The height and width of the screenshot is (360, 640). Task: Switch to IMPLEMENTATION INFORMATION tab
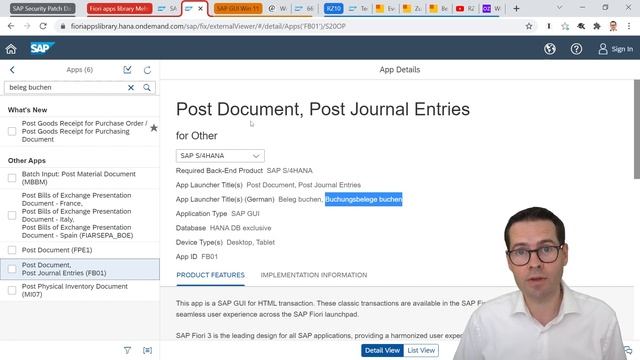point(314,275)
